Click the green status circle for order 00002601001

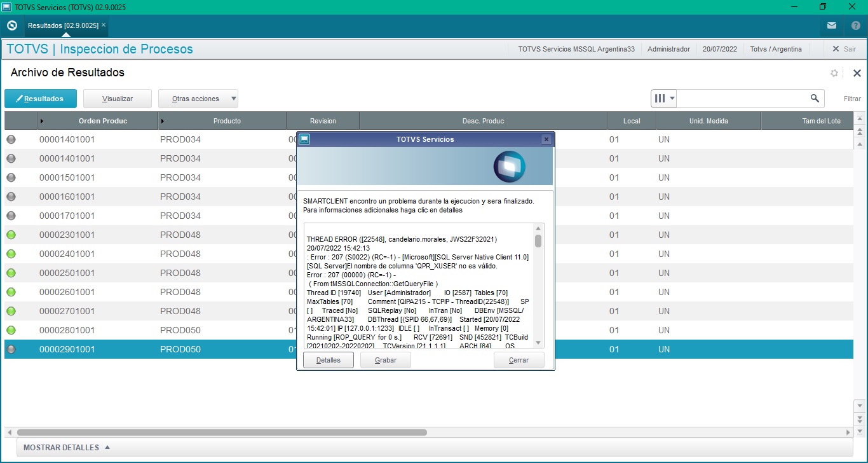(x=11, y=292)
